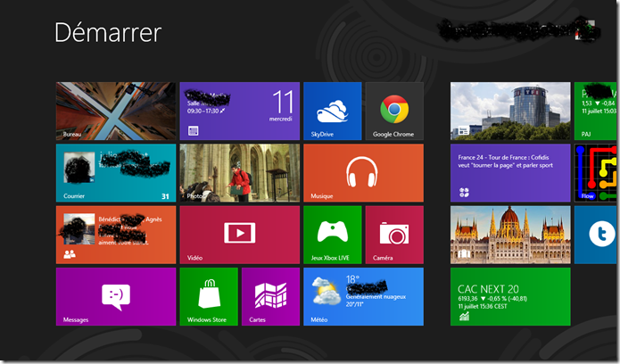Open the Windows Store tile
620x364 pixels.
(209, 297)
